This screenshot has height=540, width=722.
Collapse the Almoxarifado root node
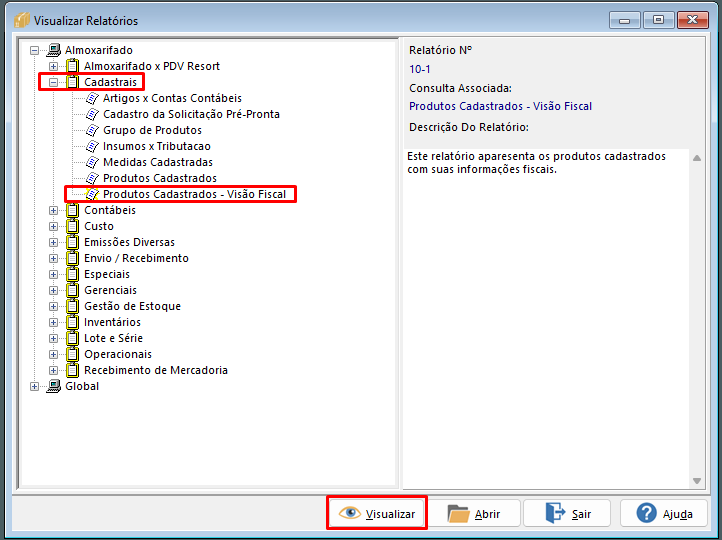(x=35, y=50)
